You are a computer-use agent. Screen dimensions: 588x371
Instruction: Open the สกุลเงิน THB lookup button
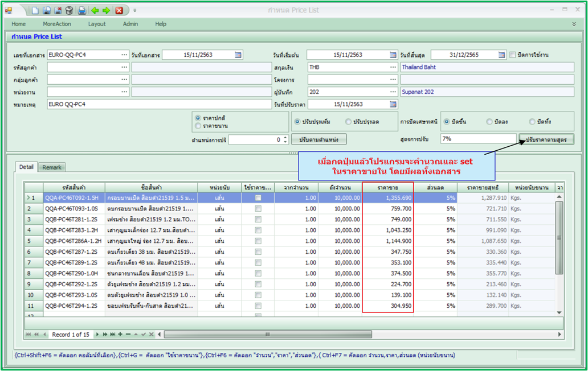393,67
